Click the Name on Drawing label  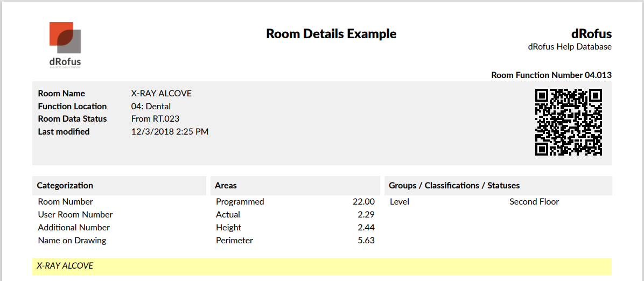72,241
